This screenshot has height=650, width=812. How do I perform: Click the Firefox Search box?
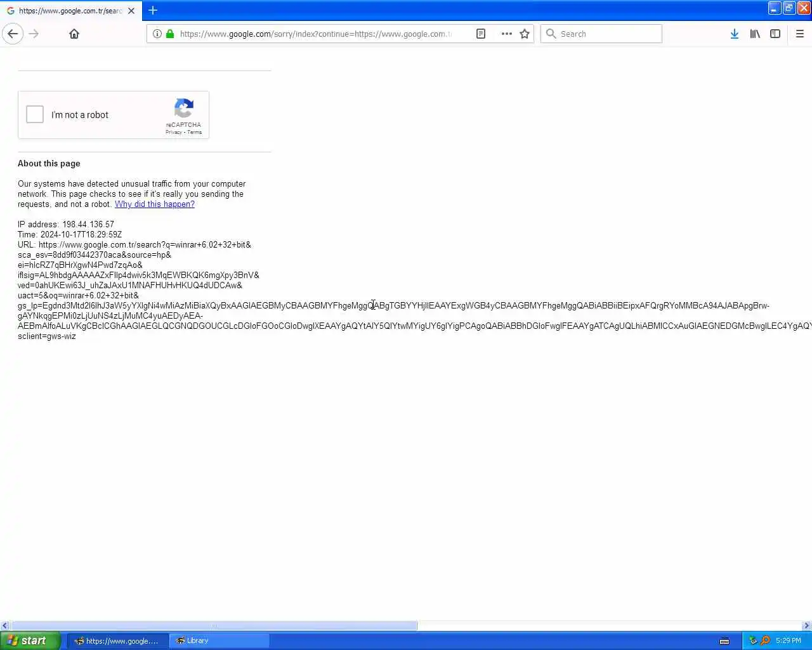[x=601, y=34]
